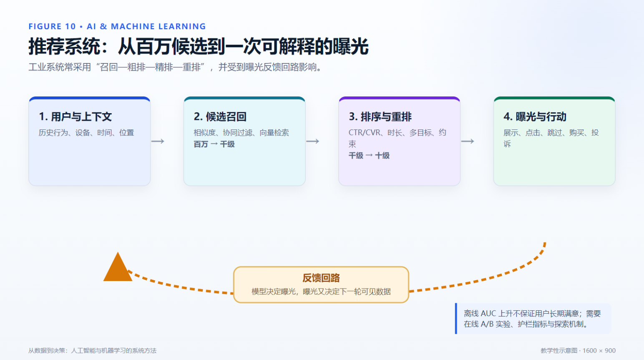Click the card heading '3. 排序与重排'

point(380,117)
